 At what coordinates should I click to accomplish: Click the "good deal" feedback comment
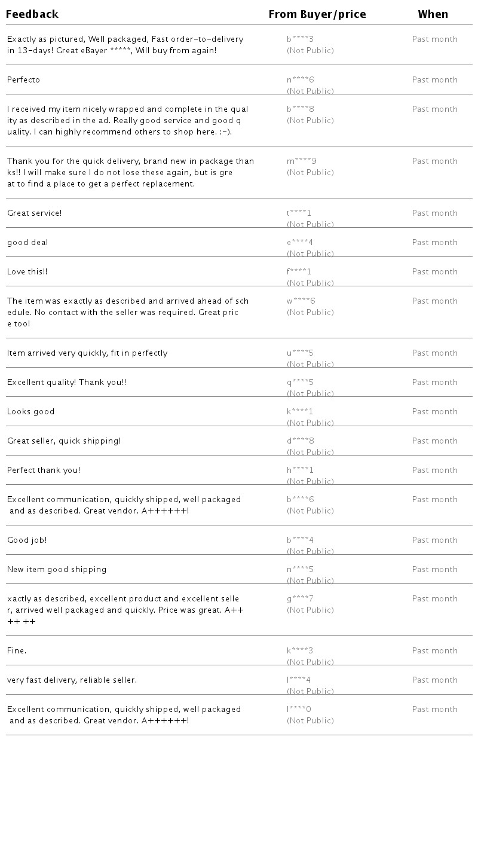coord(27,243)
